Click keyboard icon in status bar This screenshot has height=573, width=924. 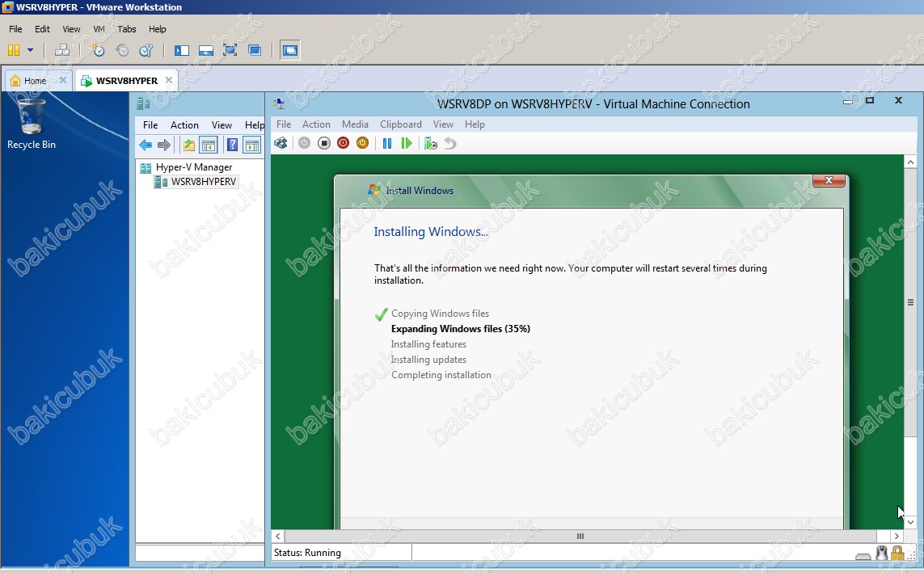click(x=863, y=555)
